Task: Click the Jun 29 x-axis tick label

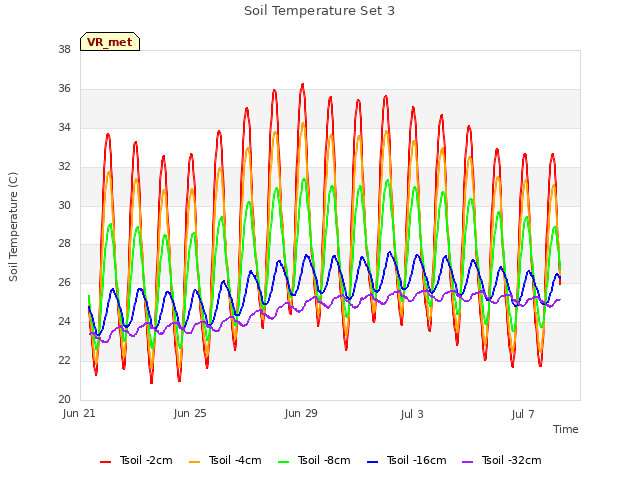Action: [x=301, y=413]
